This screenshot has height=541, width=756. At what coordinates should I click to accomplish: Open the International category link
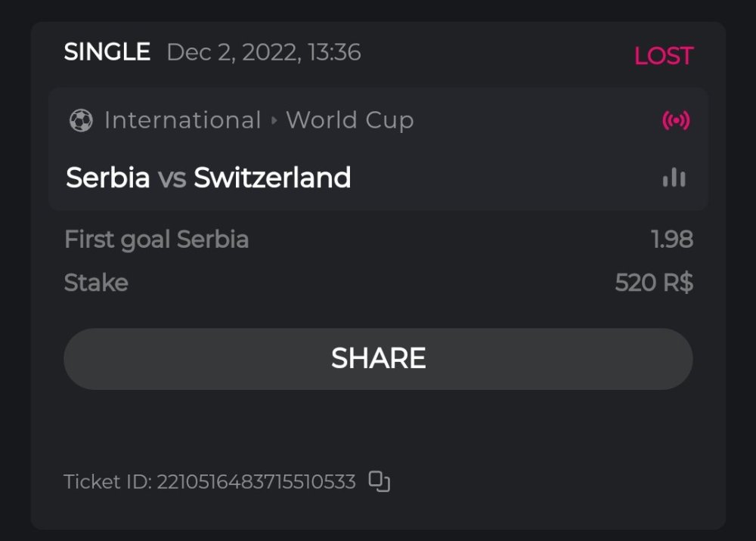182,121
